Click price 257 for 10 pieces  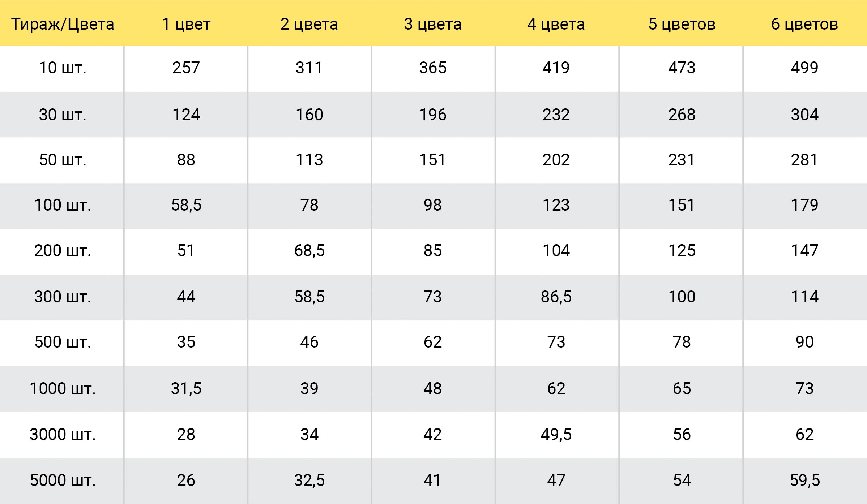pos(186,68)
